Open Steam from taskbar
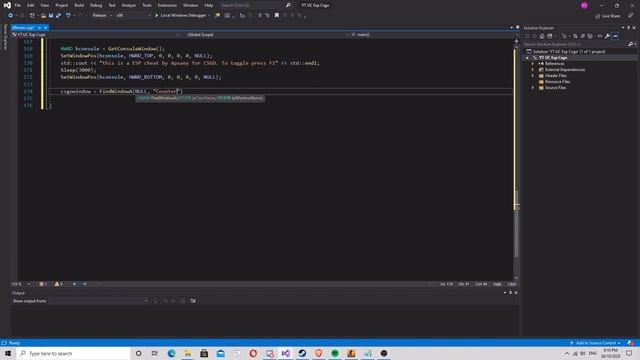This screenshot has width=640, height=360. click(x=302, y=353)
